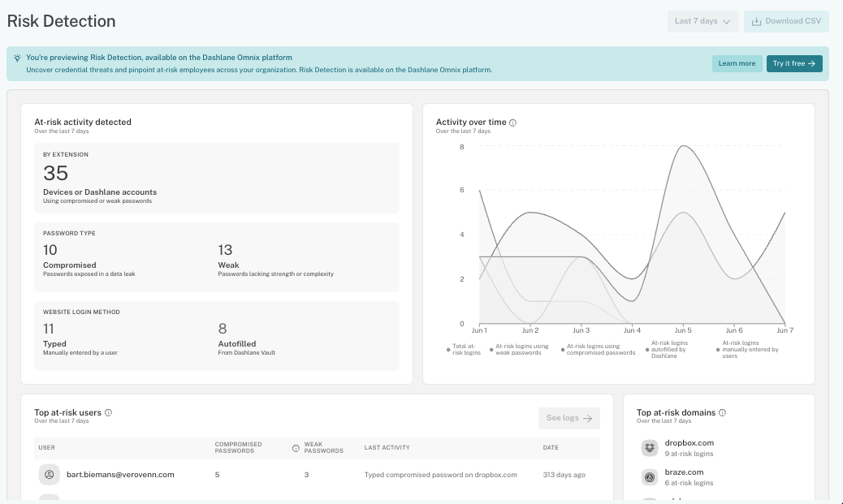Click the Download CSV button
This screenshot has height=504, width=843.
coord(786,21)
